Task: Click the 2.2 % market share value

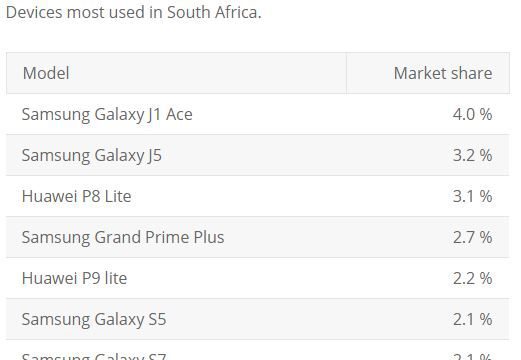Action: pos(472,278)
